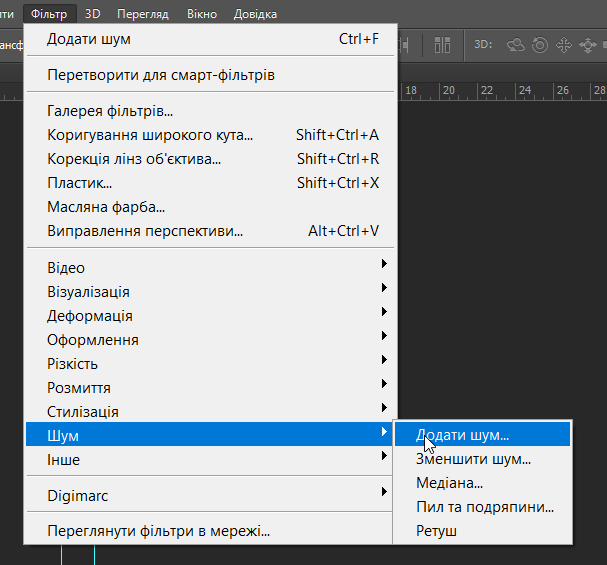The height and width of the screenshot is (565, 607).
Task: Expand the Розмиття submenu
Action: [x=212, y=388]
